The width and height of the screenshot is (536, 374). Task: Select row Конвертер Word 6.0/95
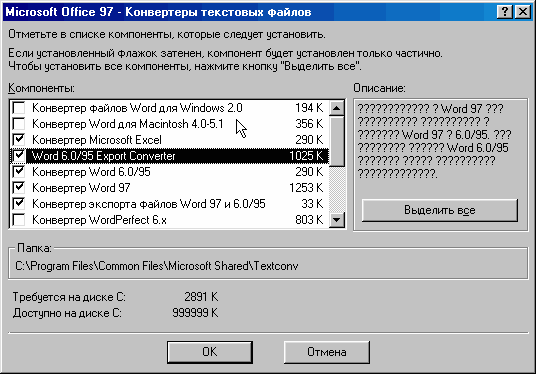pyautogui.click(x=170, y=172)
